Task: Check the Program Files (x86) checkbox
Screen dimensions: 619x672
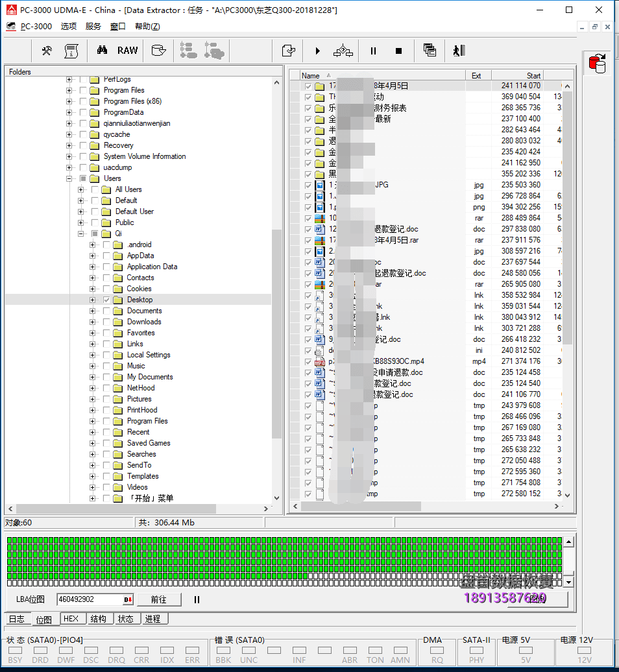Action: [83, 102]
